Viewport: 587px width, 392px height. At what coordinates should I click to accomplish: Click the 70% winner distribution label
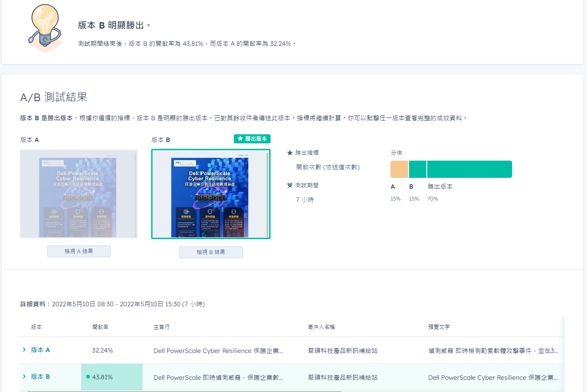[433, 199]
